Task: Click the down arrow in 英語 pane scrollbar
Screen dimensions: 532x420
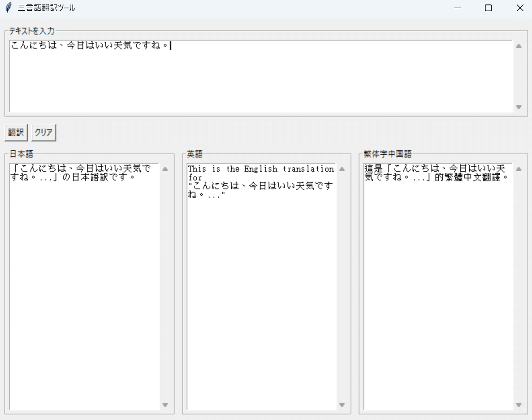Action: [x=342, y=404]
